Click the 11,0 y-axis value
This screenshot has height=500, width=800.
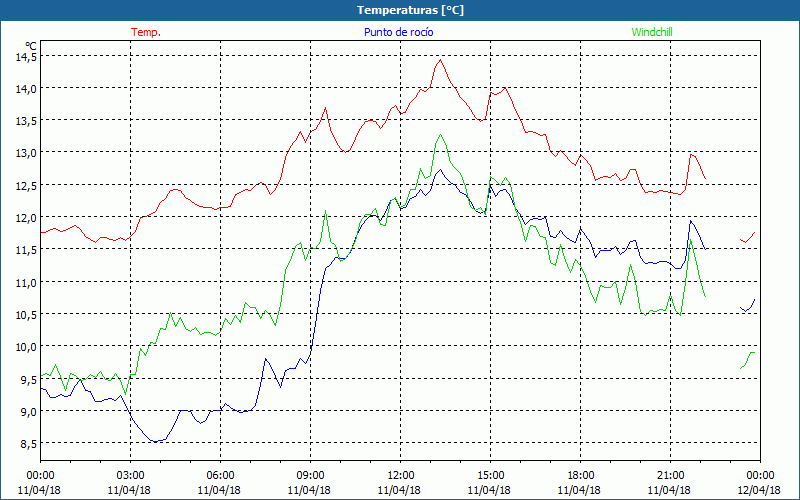26,283
